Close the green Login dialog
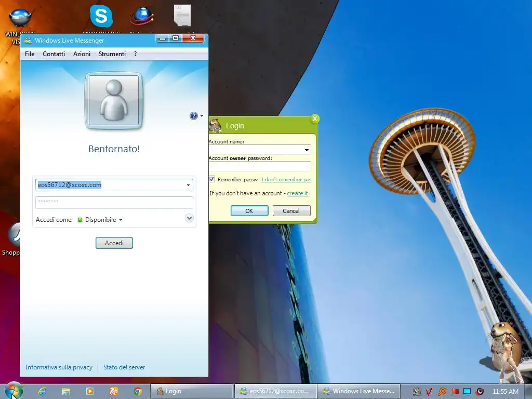Viewport: 532px width, 399px height. click(314, 119)
